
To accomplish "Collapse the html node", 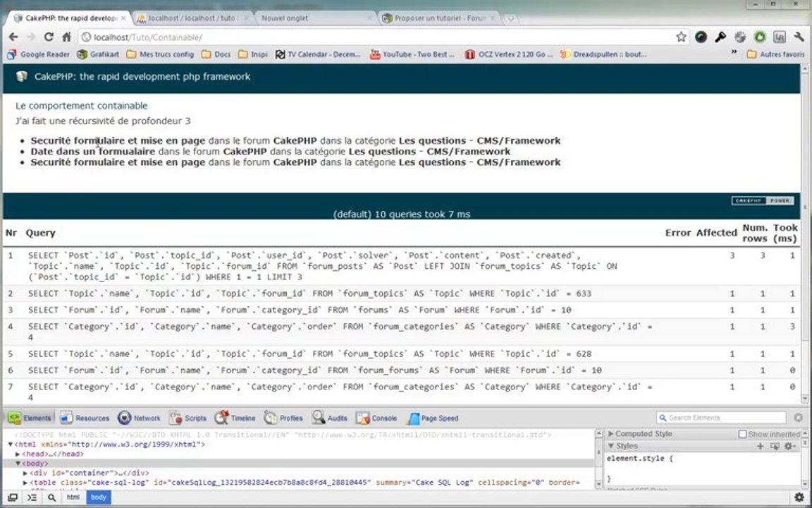I will (x=11, y=445).
